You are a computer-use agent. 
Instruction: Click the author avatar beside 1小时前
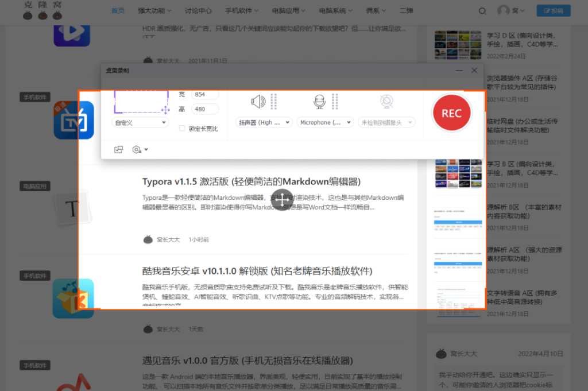tap(148, 239)
